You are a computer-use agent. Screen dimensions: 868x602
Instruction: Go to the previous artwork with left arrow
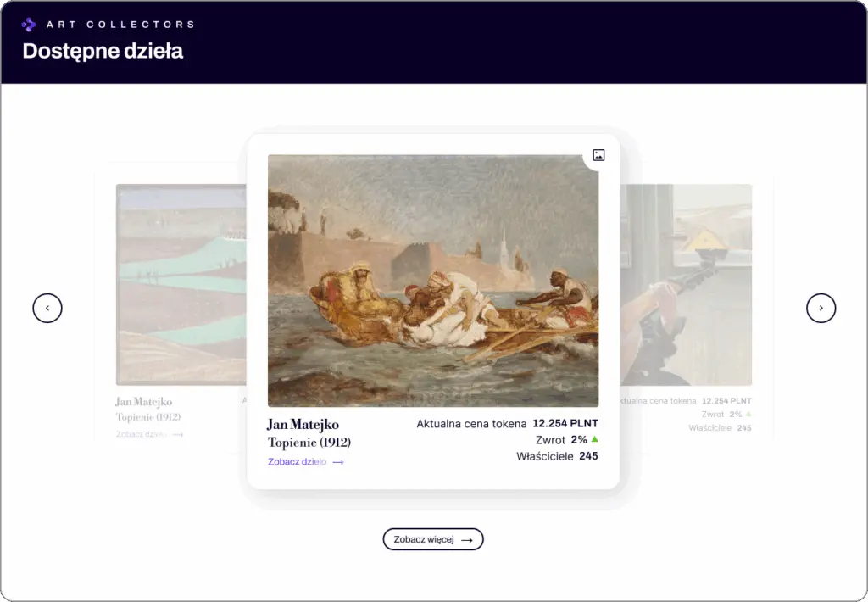tap(47, 308)
